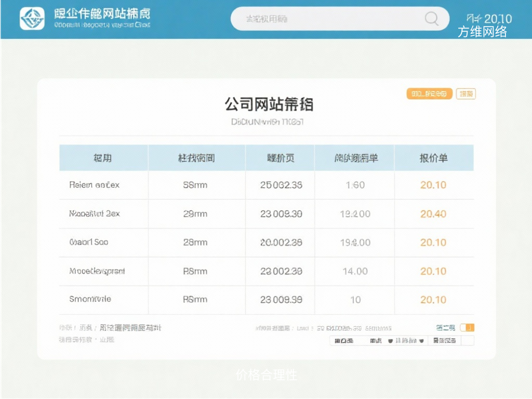Viewport: 532px width, 399px height.
Task: Click the first column header of the pricing table
Action: (x=104, y=157)
